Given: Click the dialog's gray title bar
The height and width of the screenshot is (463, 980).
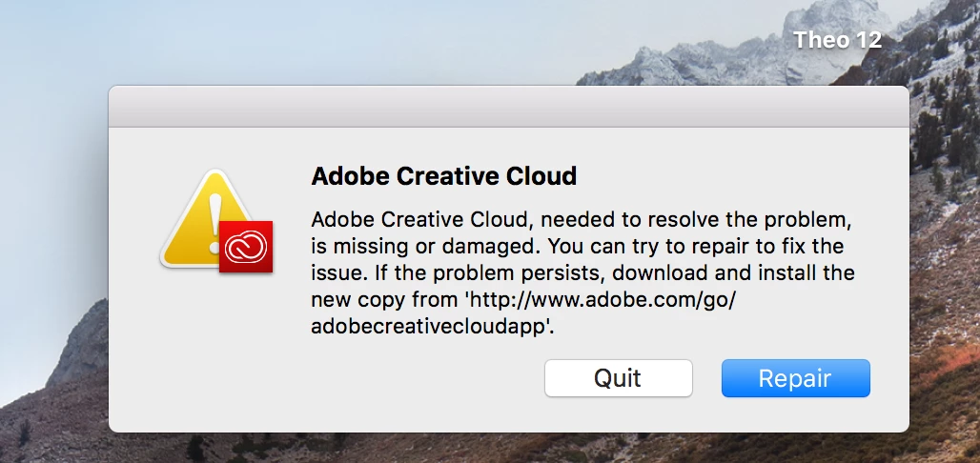Looking at the screenshot, I should coord(509,107).
